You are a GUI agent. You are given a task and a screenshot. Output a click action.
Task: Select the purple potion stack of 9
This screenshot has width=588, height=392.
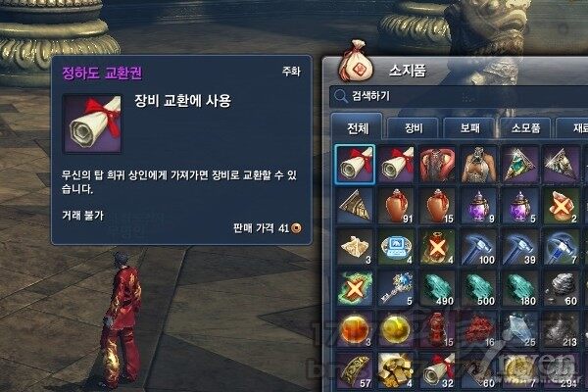tap(479, 206)
